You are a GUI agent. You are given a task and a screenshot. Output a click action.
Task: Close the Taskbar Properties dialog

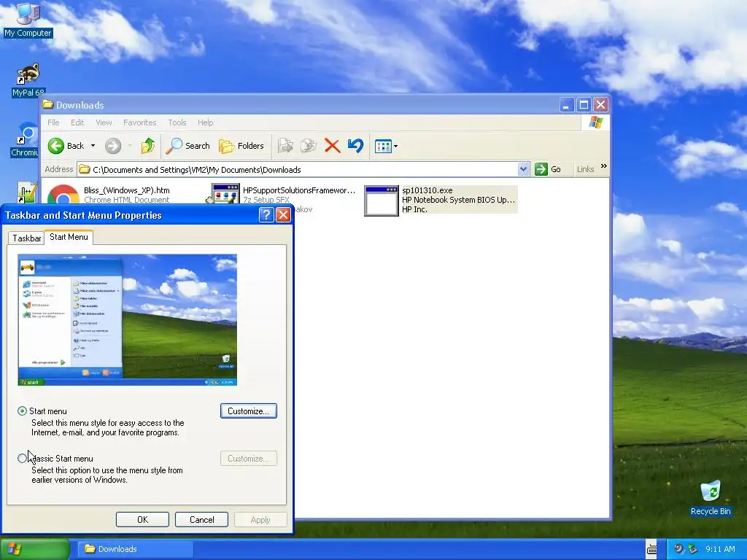point(284,215)
